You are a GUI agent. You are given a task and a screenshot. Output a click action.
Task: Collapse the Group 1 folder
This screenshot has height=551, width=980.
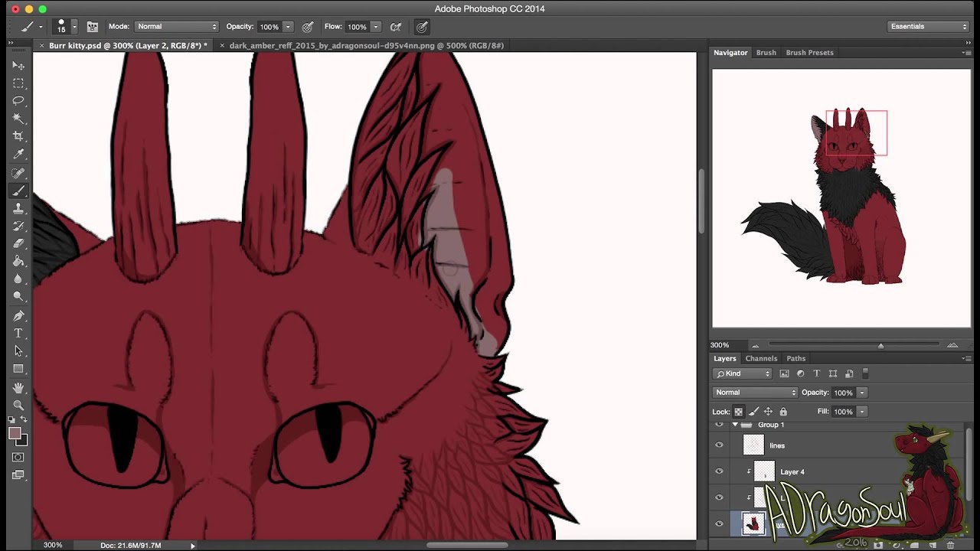(735, 425)
